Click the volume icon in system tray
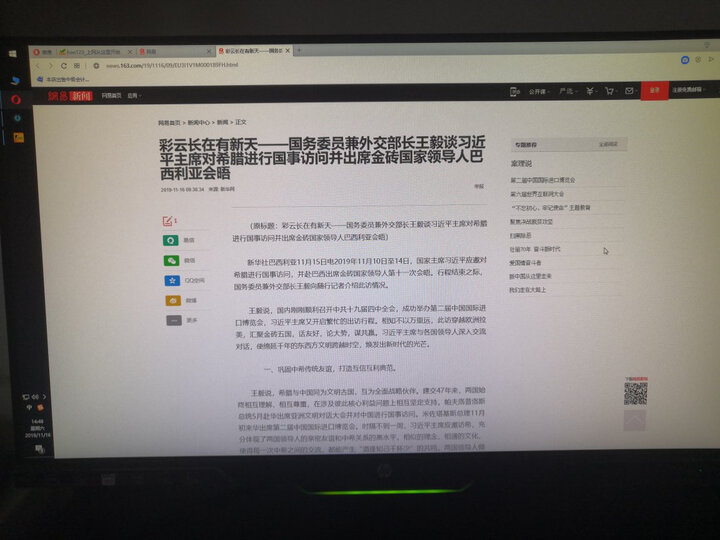Viewport: 720px width, 540px height. pyautogui.click(x=35, y=397)
